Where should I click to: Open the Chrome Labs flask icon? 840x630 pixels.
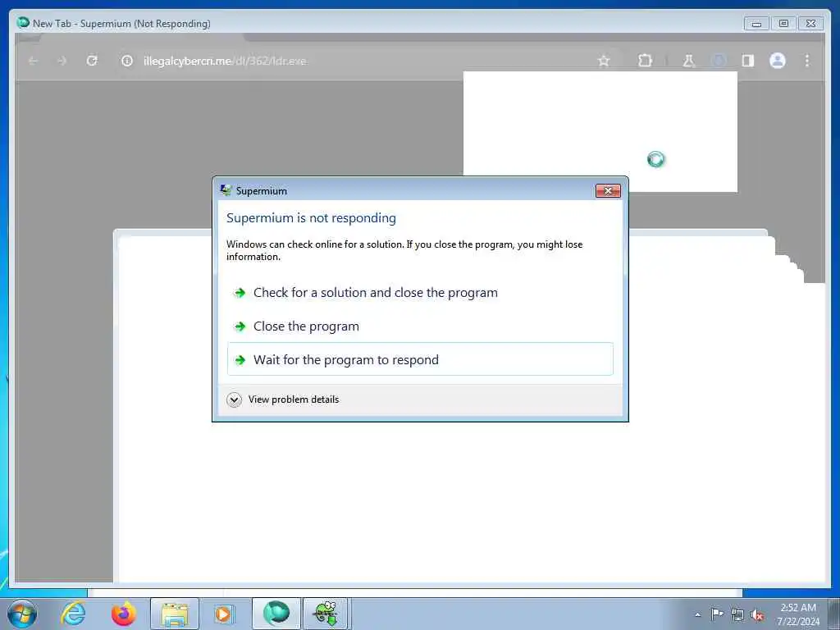pyautogui.click(x=688, y=61)
